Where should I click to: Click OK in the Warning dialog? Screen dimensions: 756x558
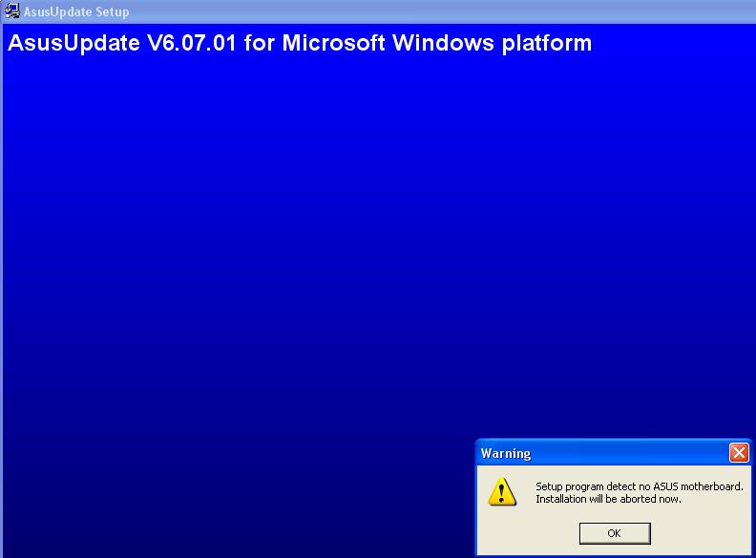[x=615, y=533]
